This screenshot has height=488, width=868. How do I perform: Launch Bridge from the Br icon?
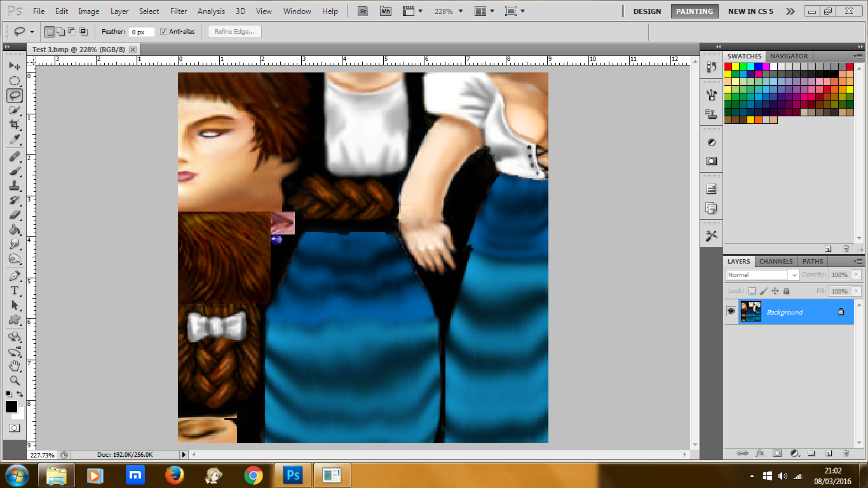(x=363, y=11)
